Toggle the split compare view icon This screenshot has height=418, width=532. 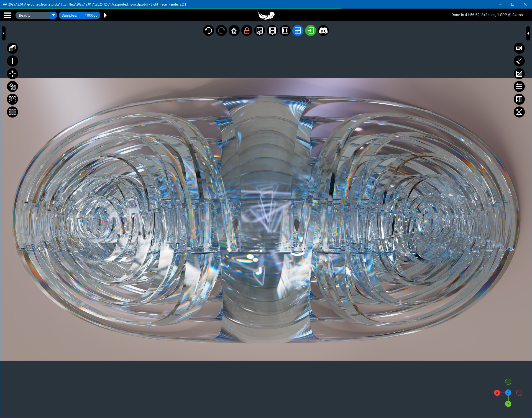pos(519,99)
